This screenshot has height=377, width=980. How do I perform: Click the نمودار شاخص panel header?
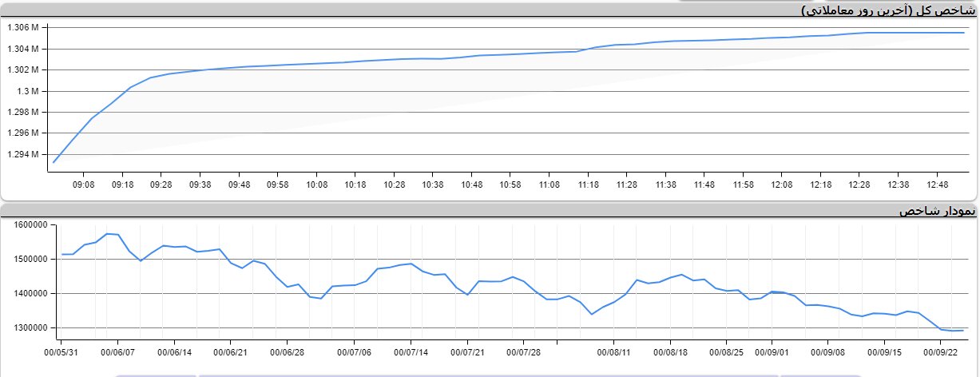936,211
